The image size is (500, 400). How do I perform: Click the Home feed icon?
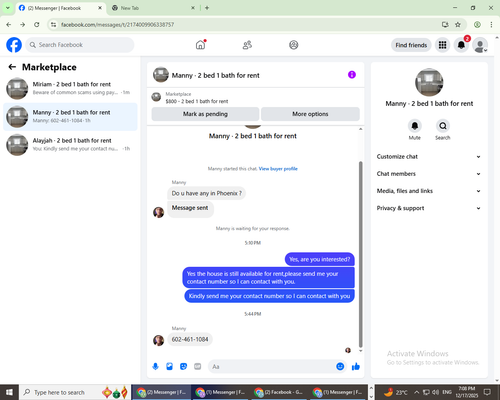[200, 45]
